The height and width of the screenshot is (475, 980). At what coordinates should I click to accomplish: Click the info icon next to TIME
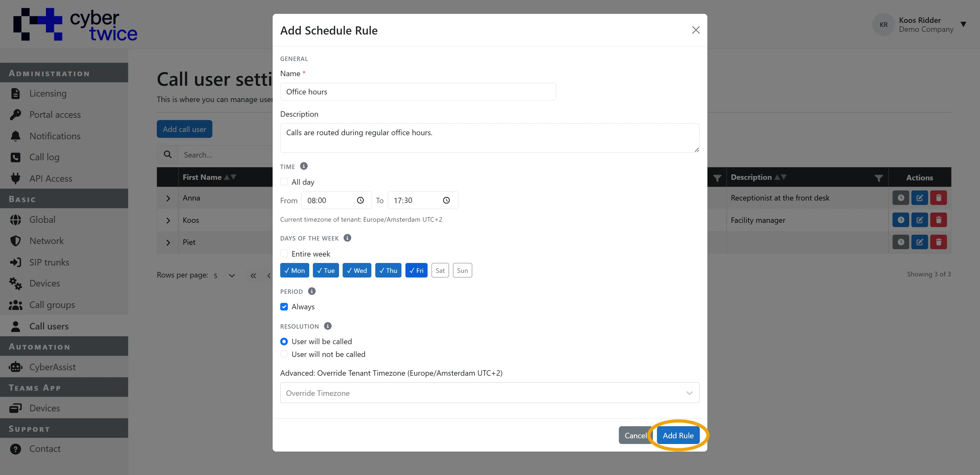[x=304, y=166]
